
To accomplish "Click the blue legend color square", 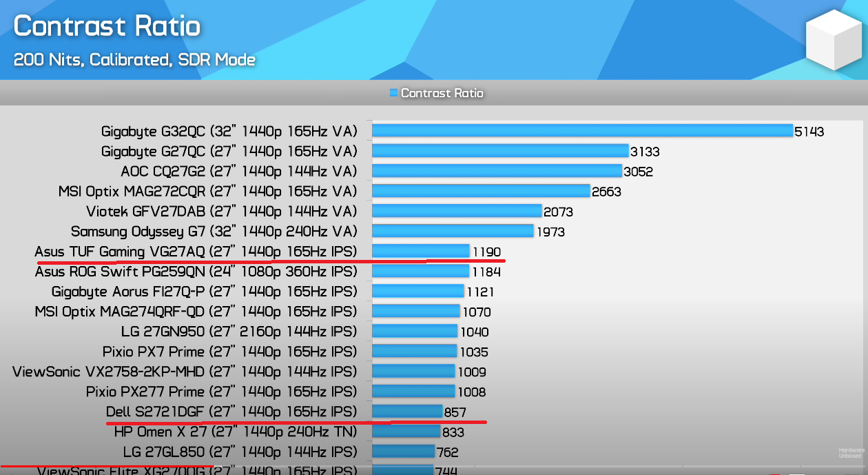I will point(393,92).
